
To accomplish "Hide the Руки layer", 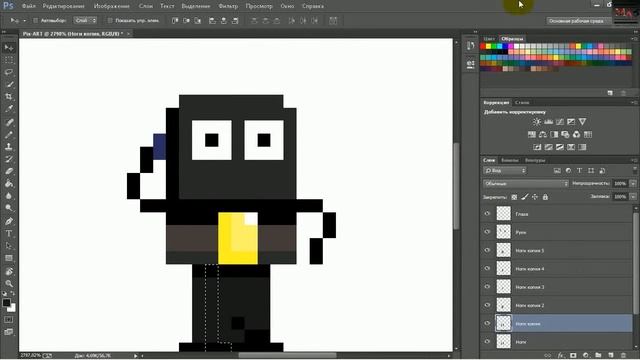I will coord(487,232).
